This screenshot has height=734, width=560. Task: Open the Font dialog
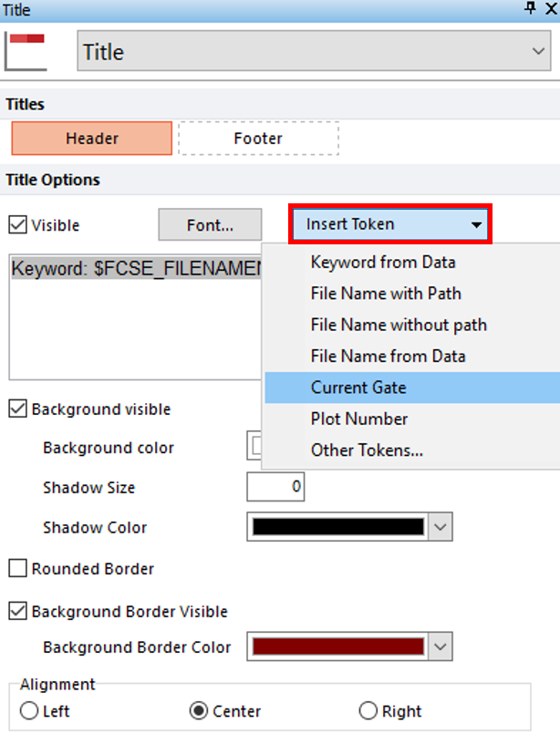click(210, 224)
